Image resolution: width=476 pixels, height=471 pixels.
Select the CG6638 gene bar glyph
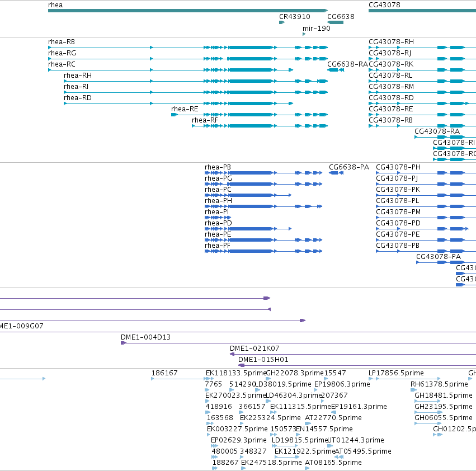coord(335,22)
